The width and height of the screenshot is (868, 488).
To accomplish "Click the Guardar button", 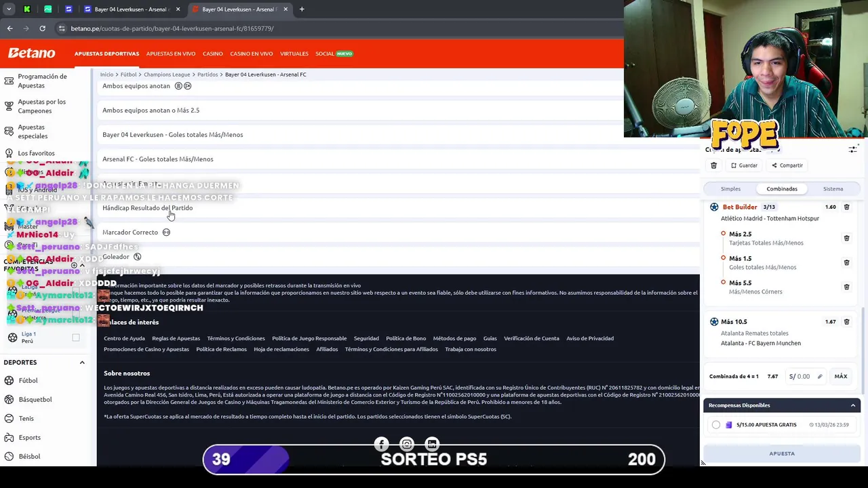I will click(744, 165).
